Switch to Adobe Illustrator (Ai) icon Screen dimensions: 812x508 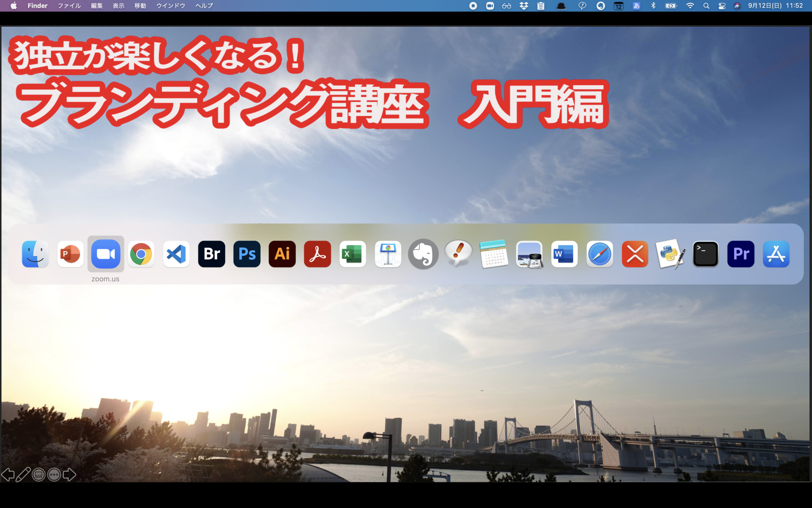282,254
